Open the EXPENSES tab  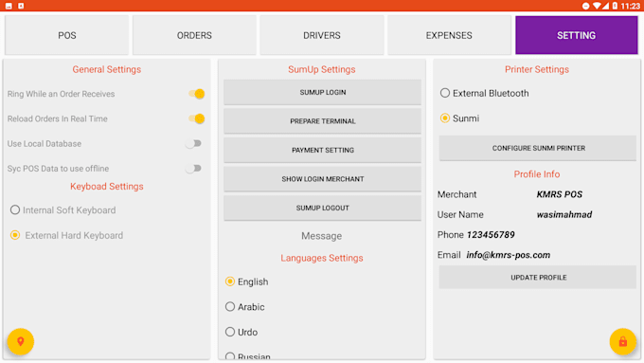click(449, 35)
